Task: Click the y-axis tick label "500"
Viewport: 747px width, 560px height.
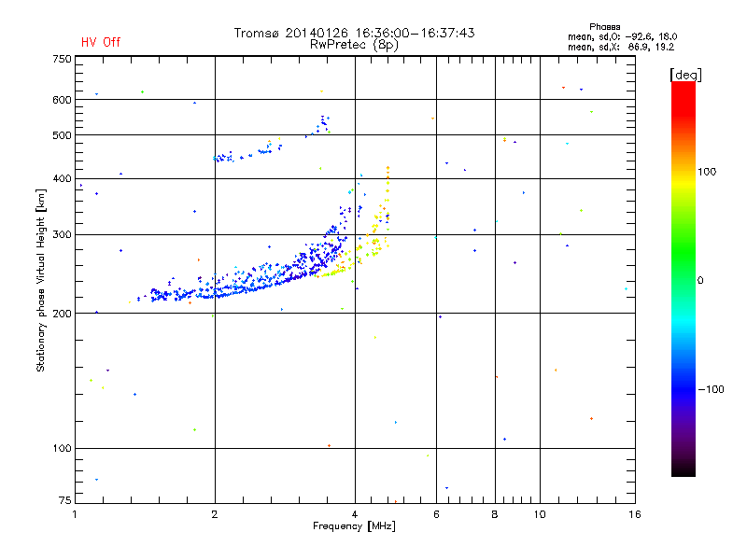Action: click(x=62, y=135)
